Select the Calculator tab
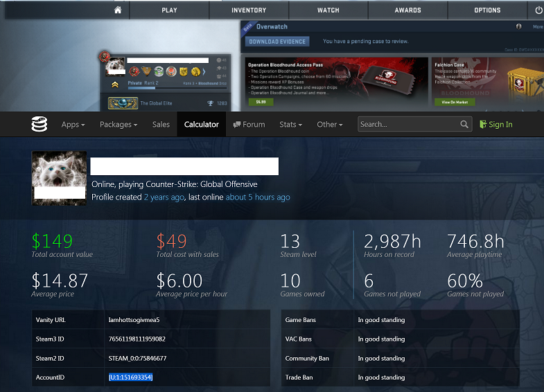The image size is (544, 392). (201, 124)
